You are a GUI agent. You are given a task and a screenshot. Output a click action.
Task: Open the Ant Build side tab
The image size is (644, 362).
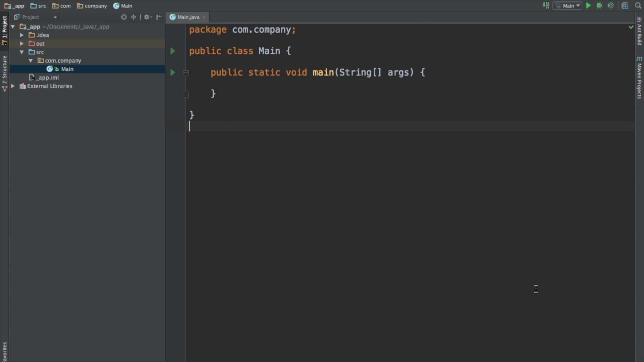pos(639,32)
